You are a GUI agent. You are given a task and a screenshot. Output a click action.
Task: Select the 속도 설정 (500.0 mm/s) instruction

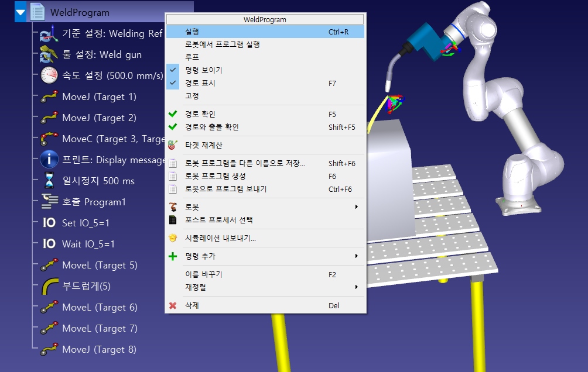(112, 75)
